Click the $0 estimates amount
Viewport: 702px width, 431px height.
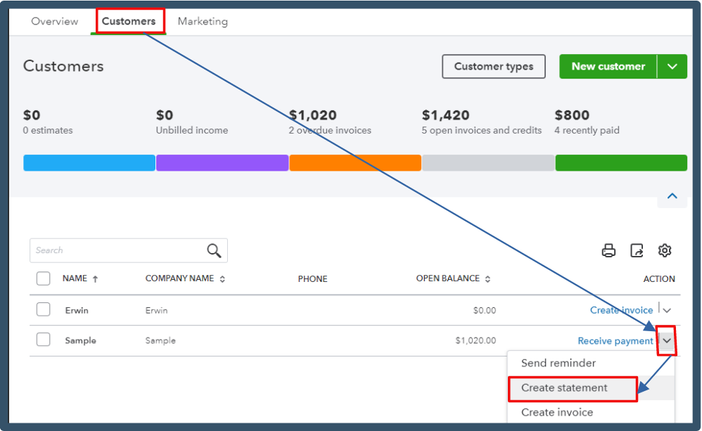coord(31,115)
